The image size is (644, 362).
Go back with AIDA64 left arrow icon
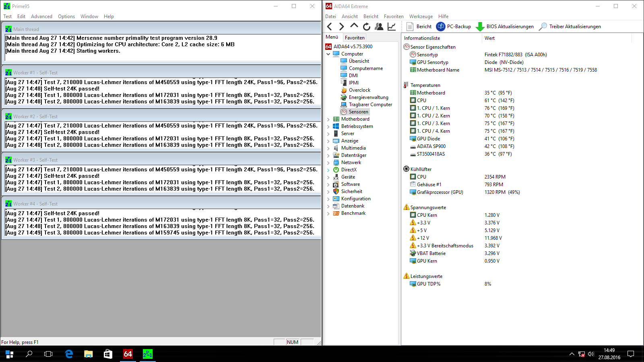click(330, 27)
